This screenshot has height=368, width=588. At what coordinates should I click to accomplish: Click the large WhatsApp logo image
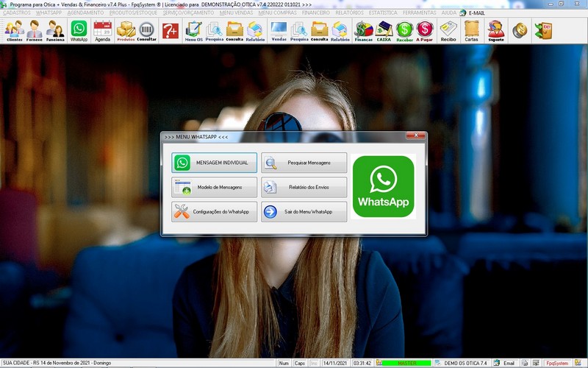(383, 187)
